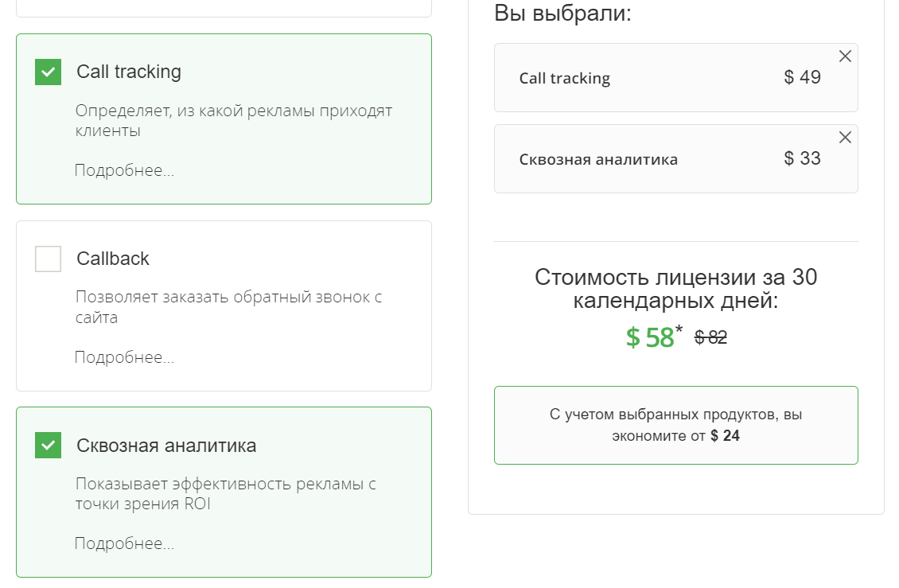Click the checkmark icon on Сквозная аналитика
This screenshot has height=588, width=899.
pos(48,446)
